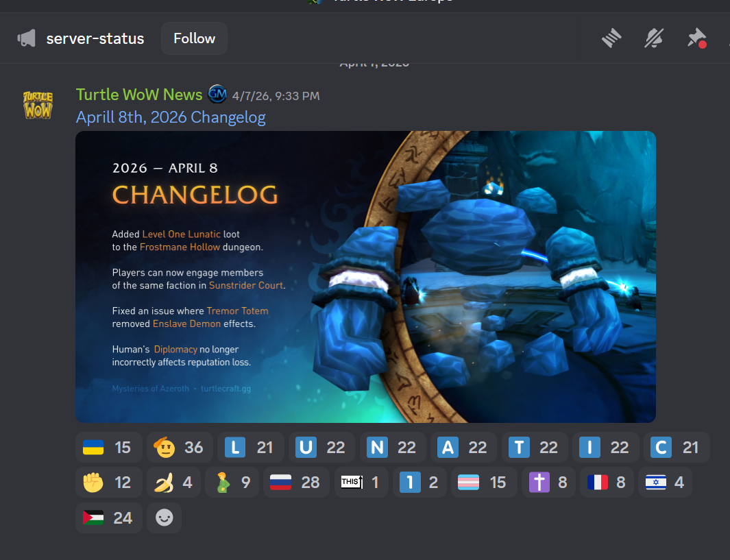Image resolution: width=730 pixels, height=560 pixels.
Task: Toggle letter U reaction
Action: coord(321,448)
